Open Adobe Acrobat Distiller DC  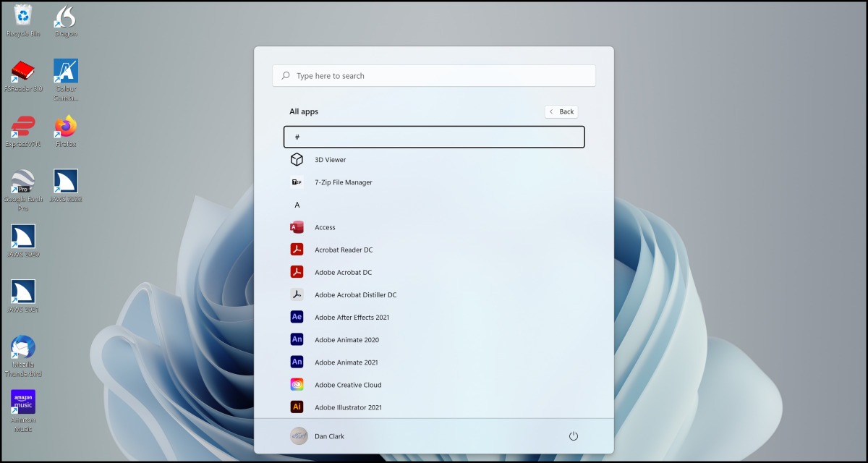tap(355, 294)
